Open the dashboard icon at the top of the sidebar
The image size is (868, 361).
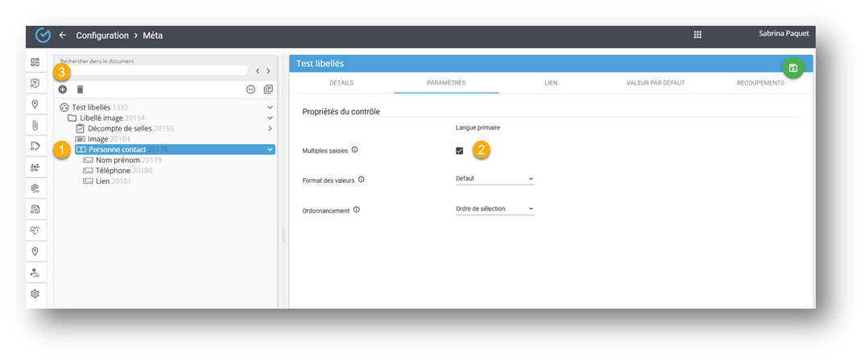coord(35,62)
